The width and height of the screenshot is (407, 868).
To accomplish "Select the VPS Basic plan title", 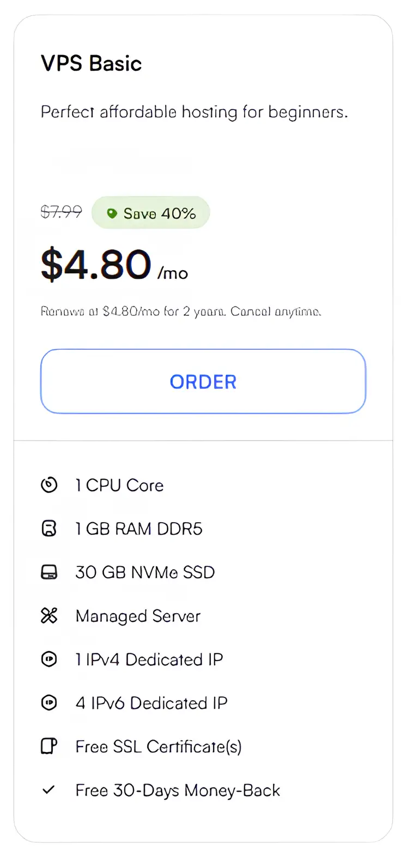I will pos(91,63).
